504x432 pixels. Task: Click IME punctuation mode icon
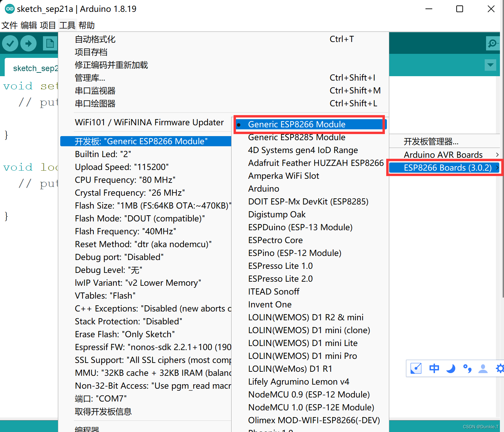(x=467, y=368)
